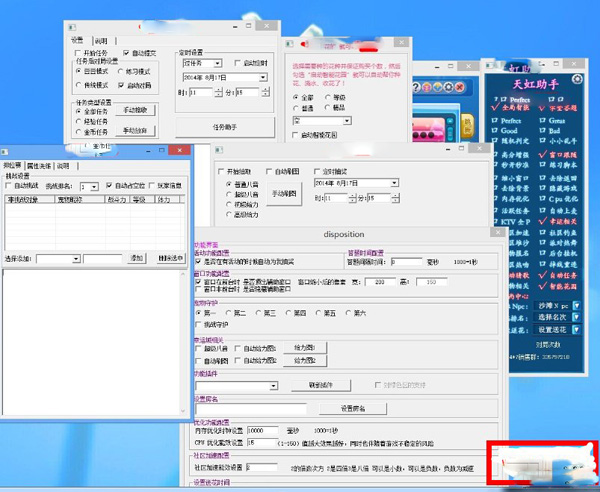Click the blue arrow icon beside 选择名次
Screen dimensions: 600x492
click(x=576, y=317)
